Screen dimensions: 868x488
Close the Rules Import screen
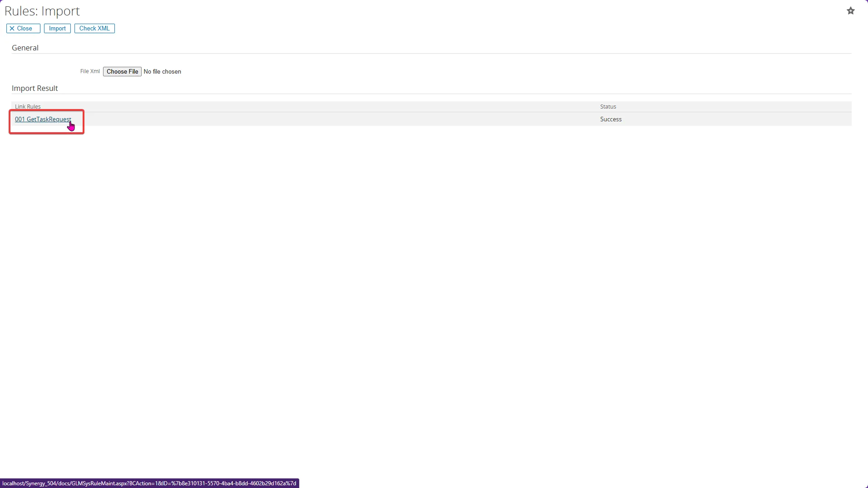(x=23, y=28)
